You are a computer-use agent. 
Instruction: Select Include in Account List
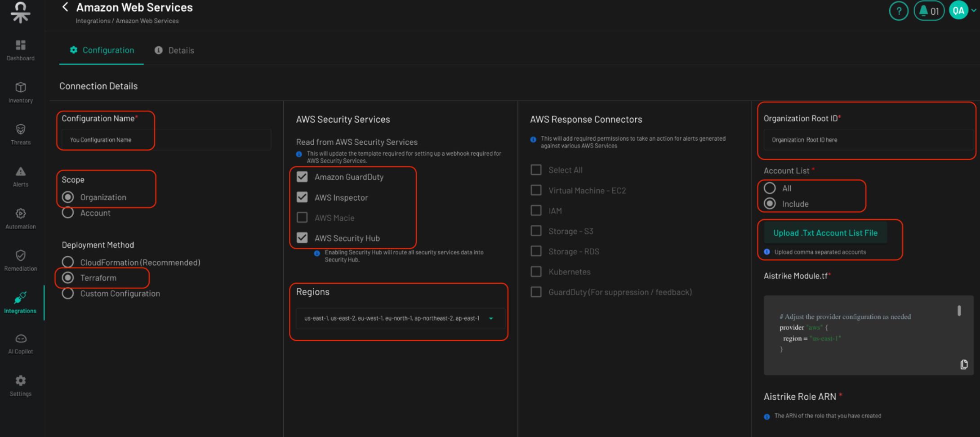tap(770, 204)
